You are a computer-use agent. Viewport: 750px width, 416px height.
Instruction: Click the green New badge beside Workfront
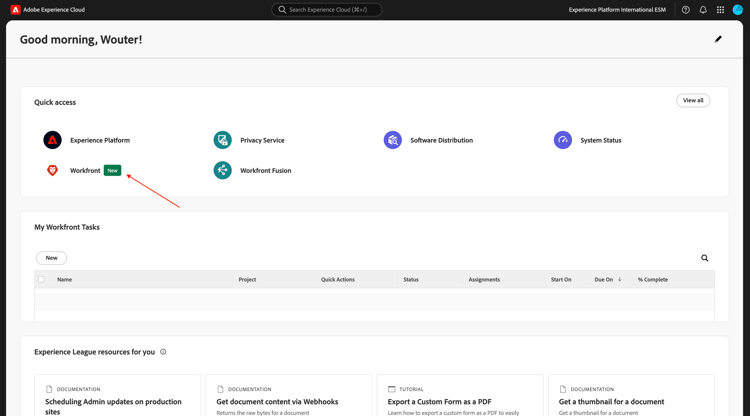point(112,170)
